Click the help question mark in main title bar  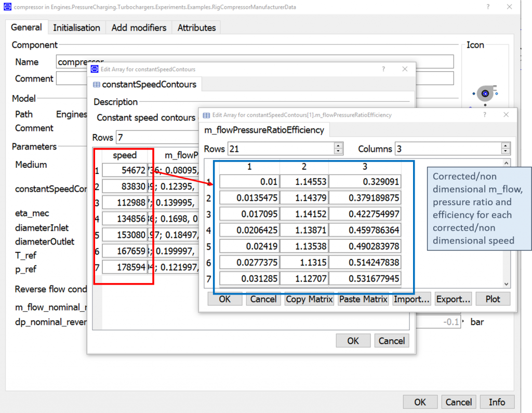(488, 7)
